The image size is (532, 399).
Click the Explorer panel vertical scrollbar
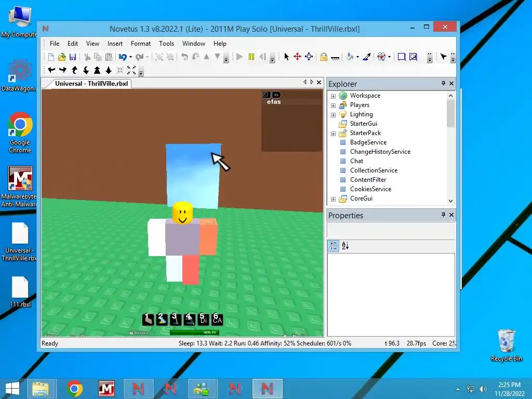(x=450, y=148)
